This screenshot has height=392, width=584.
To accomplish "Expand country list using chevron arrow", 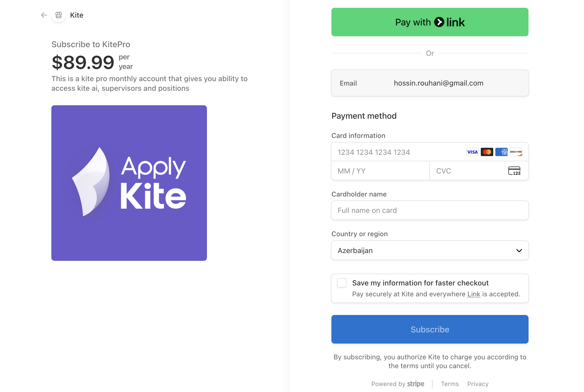I will click(519, 251).
